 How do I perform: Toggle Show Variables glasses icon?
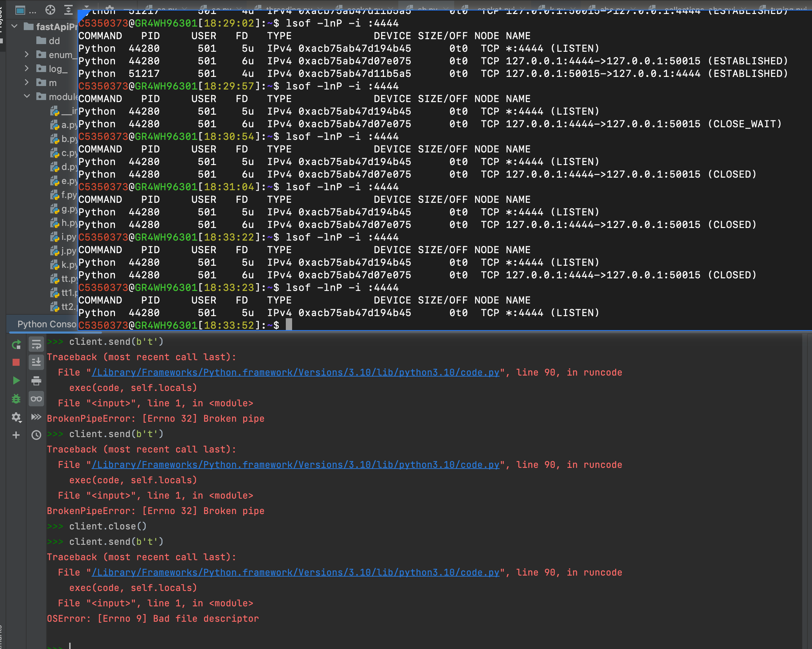click(x=36, y=399)
